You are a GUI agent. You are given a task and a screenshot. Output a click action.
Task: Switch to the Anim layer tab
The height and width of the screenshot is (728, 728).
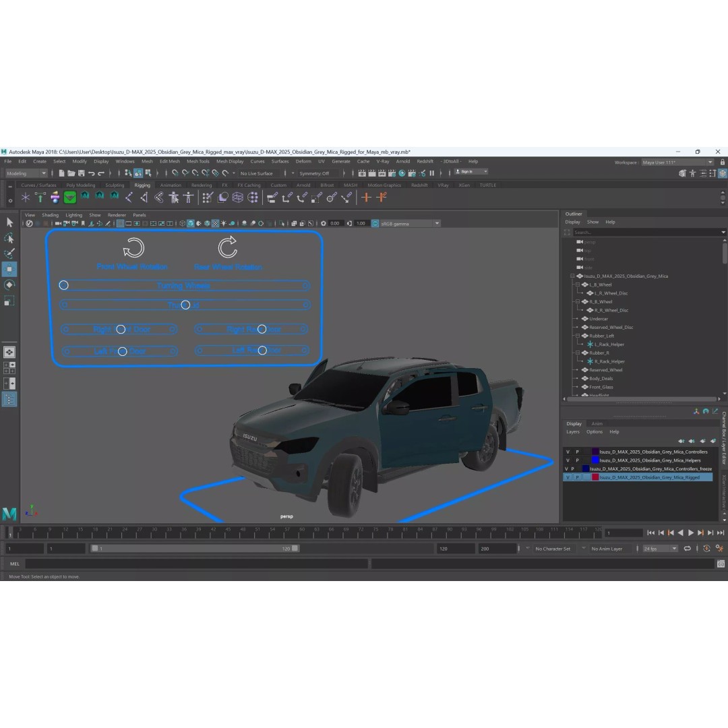click(597, 423)
